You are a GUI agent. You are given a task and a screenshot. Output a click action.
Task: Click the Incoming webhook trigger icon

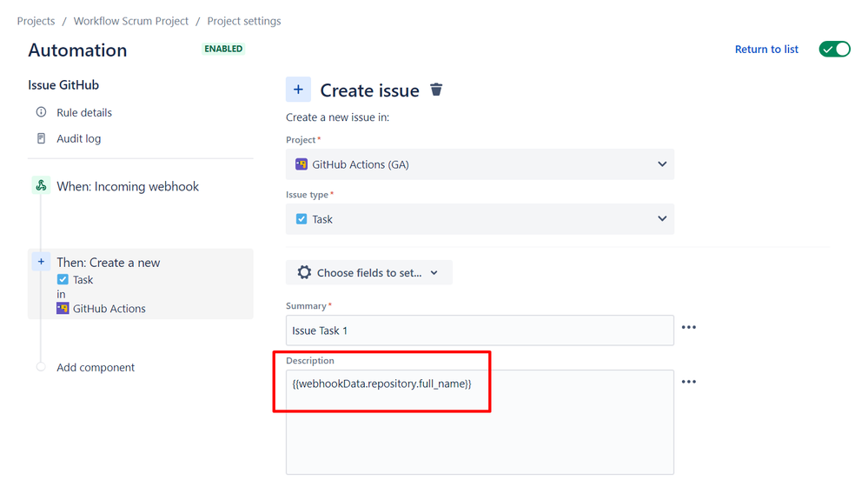coord(41,185)
